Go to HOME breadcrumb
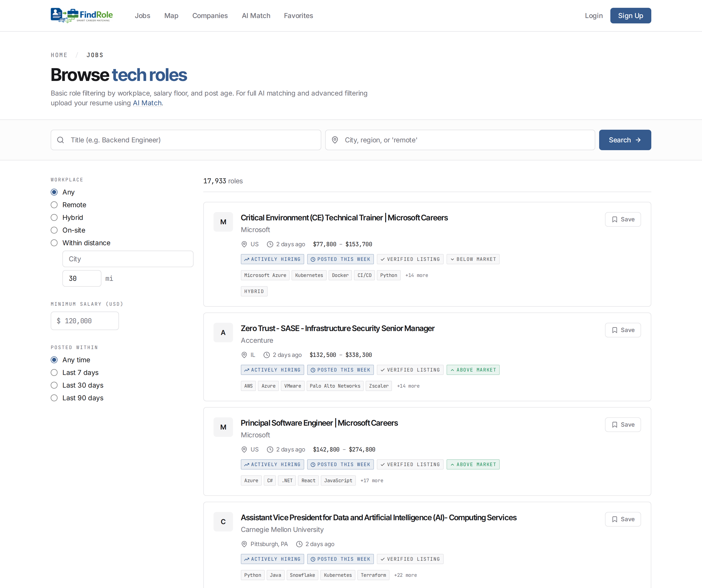The height and width of the screenshot is (588, 702). click(59, 55)
